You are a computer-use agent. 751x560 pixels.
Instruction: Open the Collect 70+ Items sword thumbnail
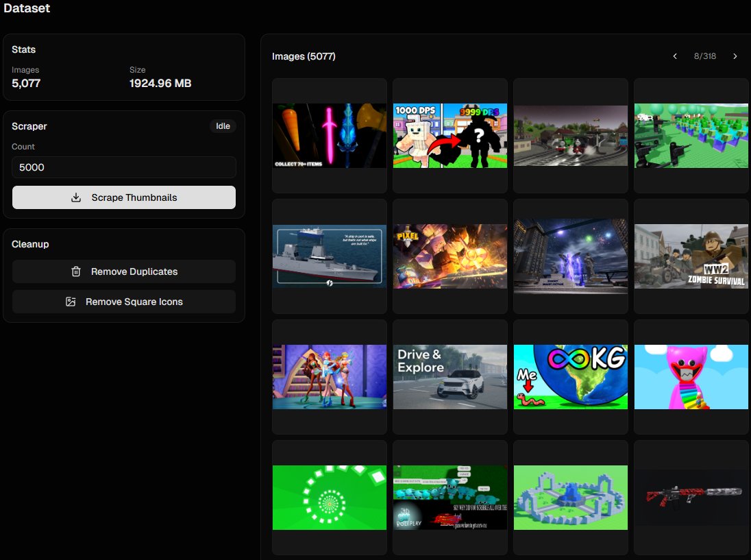coord(330,136)
